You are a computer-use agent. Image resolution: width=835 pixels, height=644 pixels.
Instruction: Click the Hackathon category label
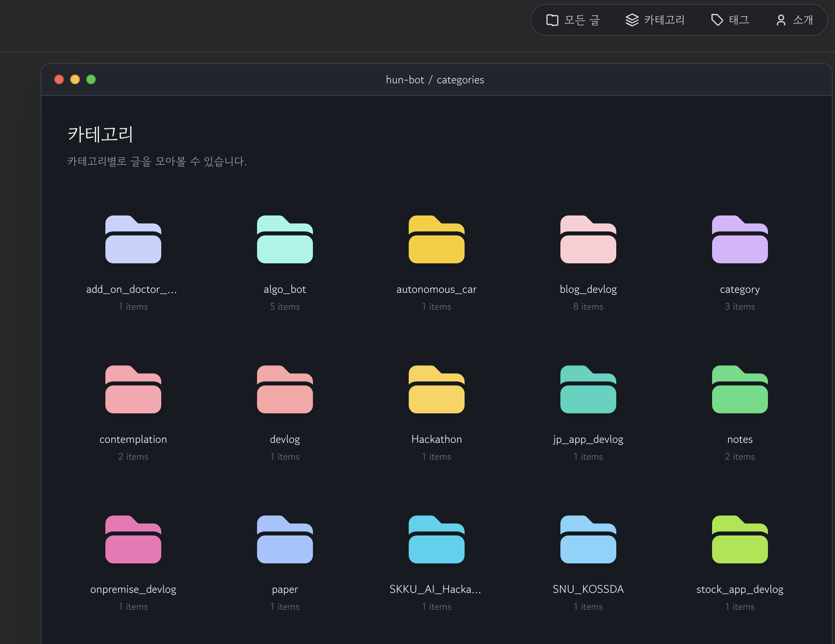(x=436, y=439)
